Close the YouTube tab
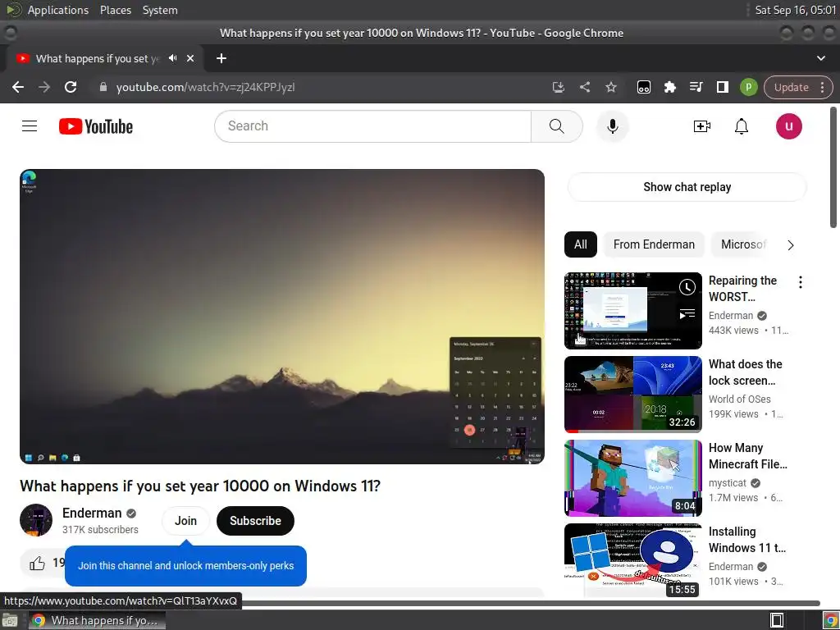The width and height of the screenshot is (840, 630). [x=190, y=58]
